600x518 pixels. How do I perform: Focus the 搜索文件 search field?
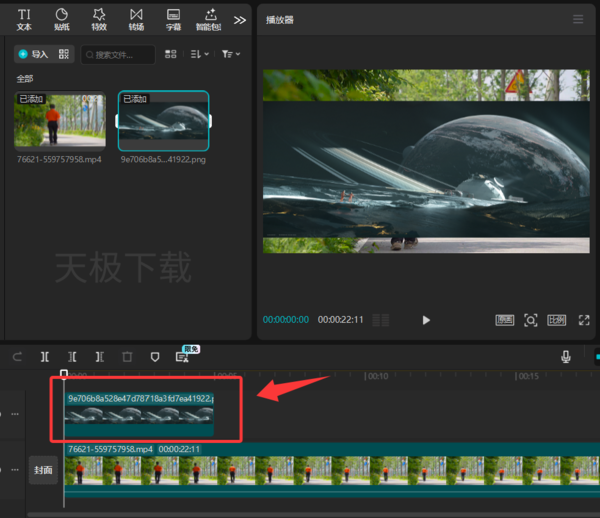tap(118, 55)
